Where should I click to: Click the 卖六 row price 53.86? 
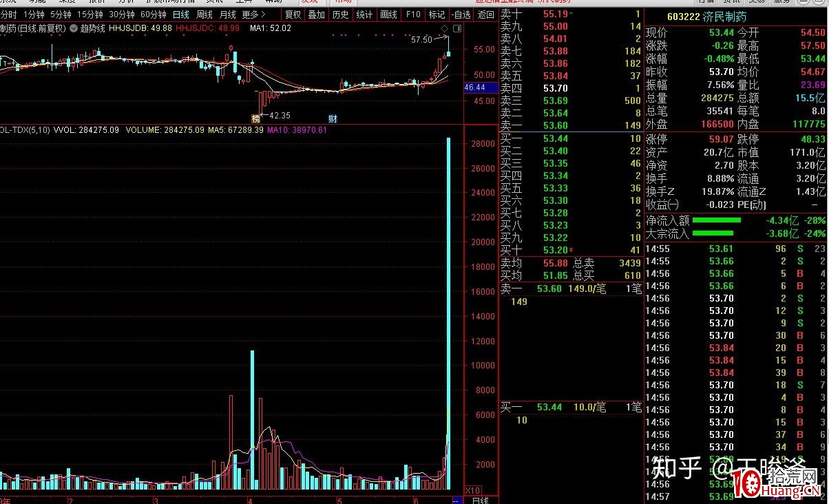[x=555, y=63]
